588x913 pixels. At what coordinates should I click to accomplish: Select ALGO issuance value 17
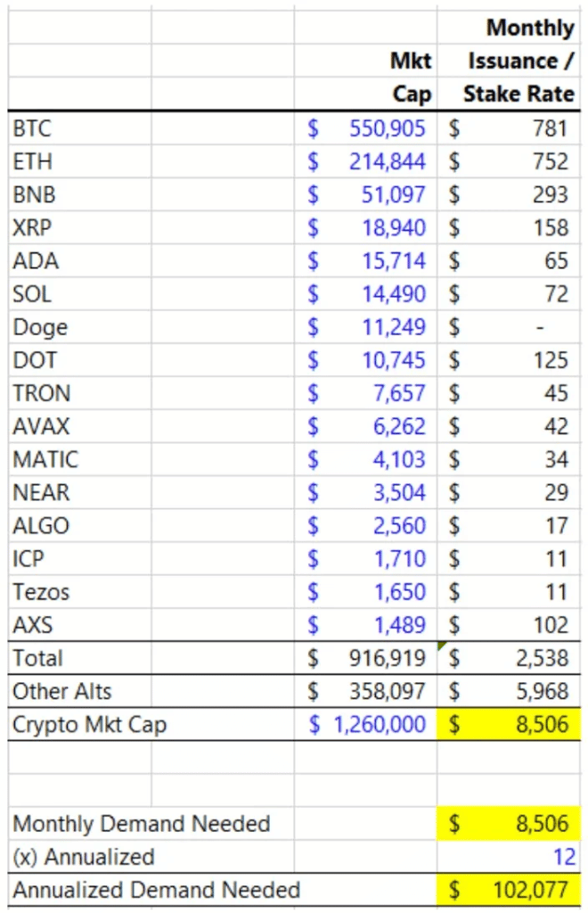click(x=557, y=527)
